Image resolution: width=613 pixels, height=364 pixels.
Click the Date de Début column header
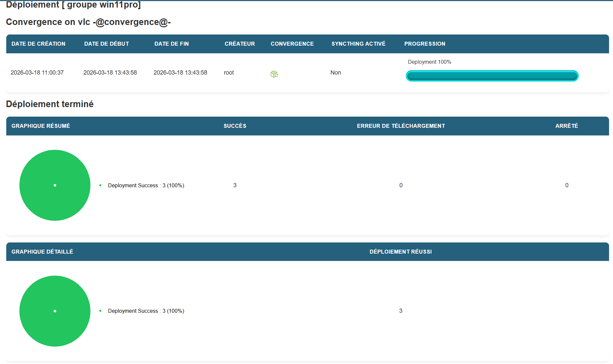107,44
